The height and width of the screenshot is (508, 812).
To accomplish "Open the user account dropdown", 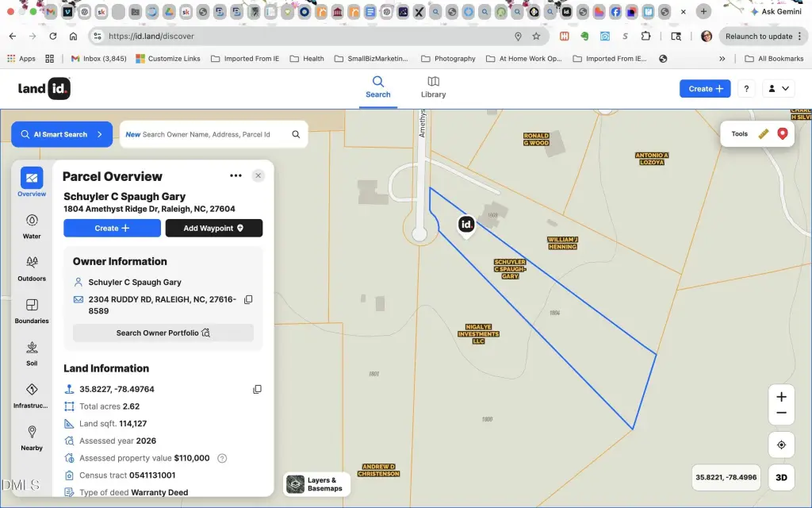I will pyautogui.click(x=778, y=89).
